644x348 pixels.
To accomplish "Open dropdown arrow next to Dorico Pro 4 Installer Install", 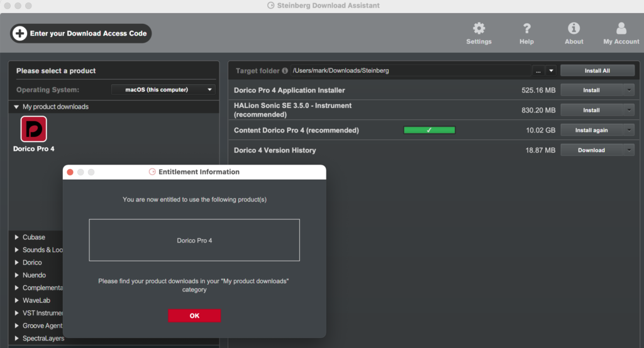I will click(629, 90).
